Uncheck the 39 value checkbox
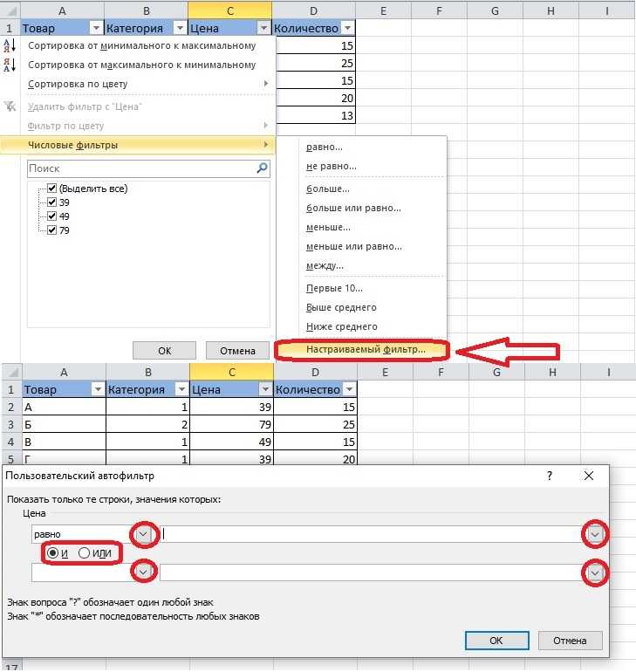 (x=51, y=202)
